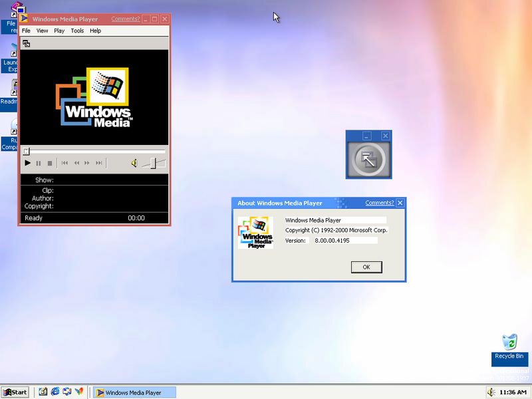Viewport: 532px width, 399px height.
Task: Open the Play menu
Action: coord(59,31)
